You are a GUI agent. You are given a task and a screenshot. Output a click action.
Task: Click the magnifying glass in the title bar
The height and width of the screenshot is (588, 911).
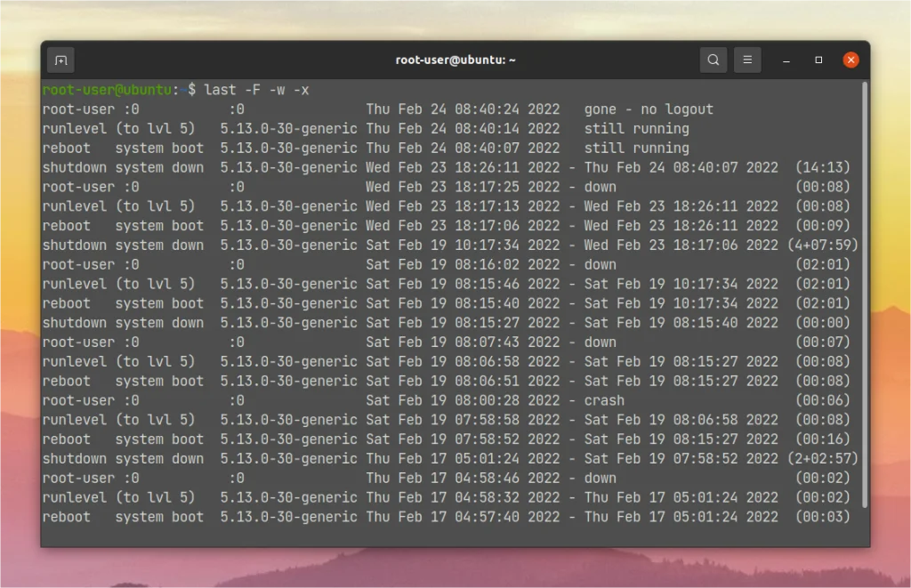coord(713,60)
